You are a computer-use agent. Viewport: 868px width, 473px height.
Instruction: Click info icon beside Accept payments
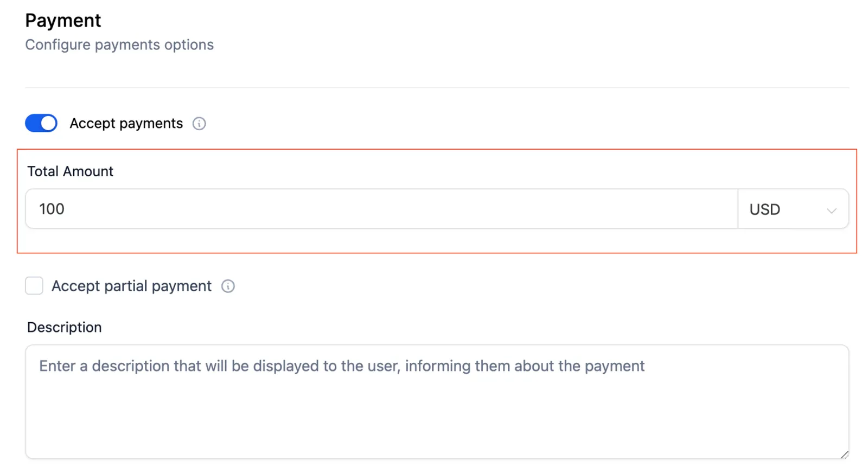click(x=199, y=124)
